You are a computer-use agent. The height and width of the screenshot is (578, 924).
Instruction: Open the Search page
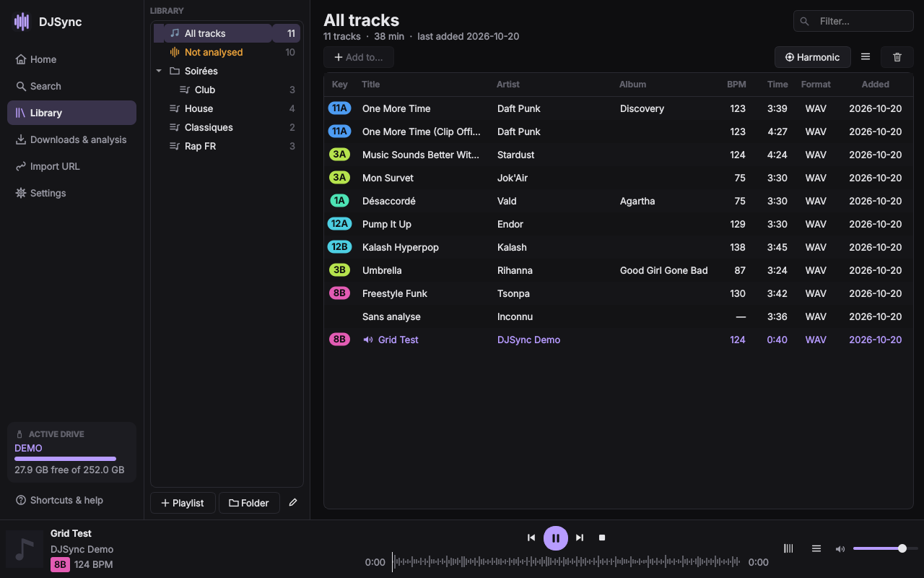[x=71, y=86]
